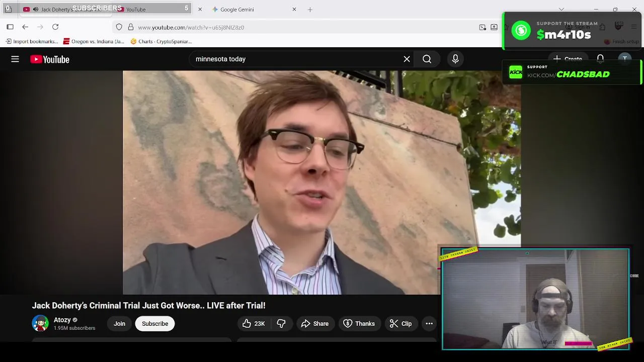Start voice search with the microphone
644x362 pixels.
coord(455,59)
